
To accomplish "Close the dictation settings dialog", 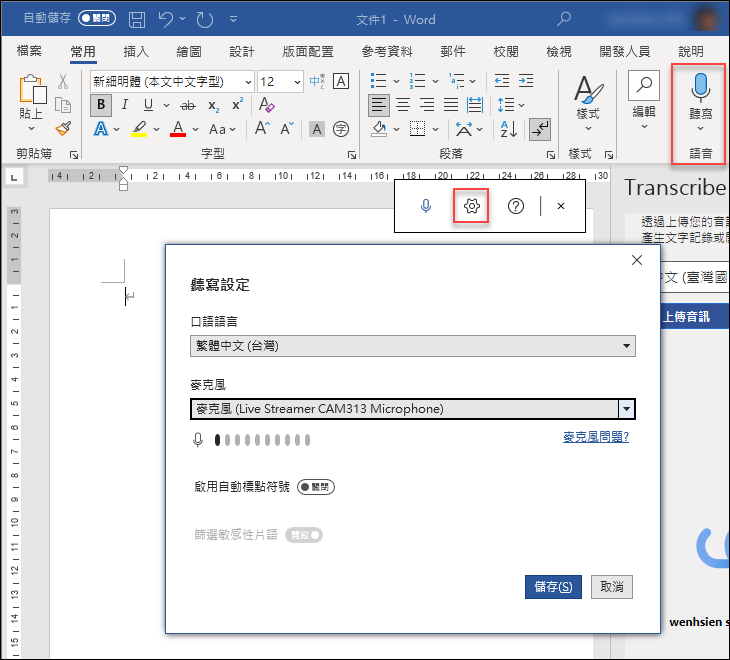I will coord(636,260).
